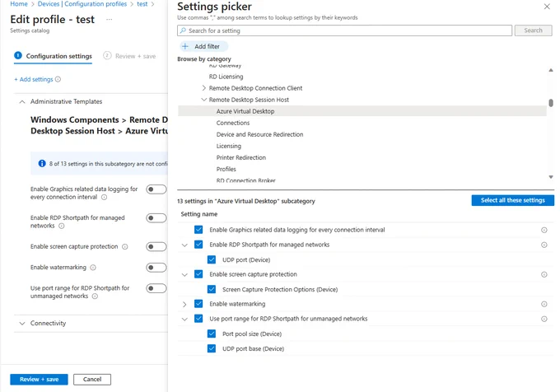Click the Cancel button
Viewport: 560px width, 392px height.
click(92, 379)
